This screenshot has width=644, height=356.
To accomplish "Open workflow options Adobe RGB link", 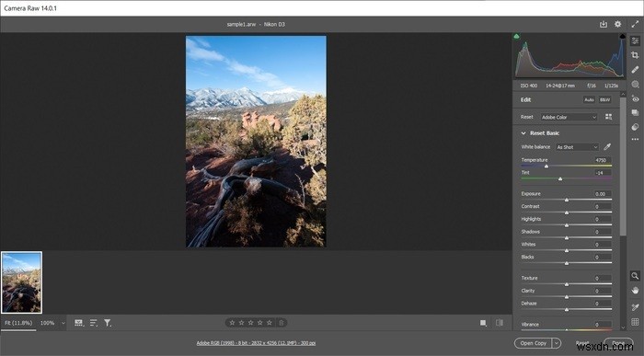I will [256, 343].
